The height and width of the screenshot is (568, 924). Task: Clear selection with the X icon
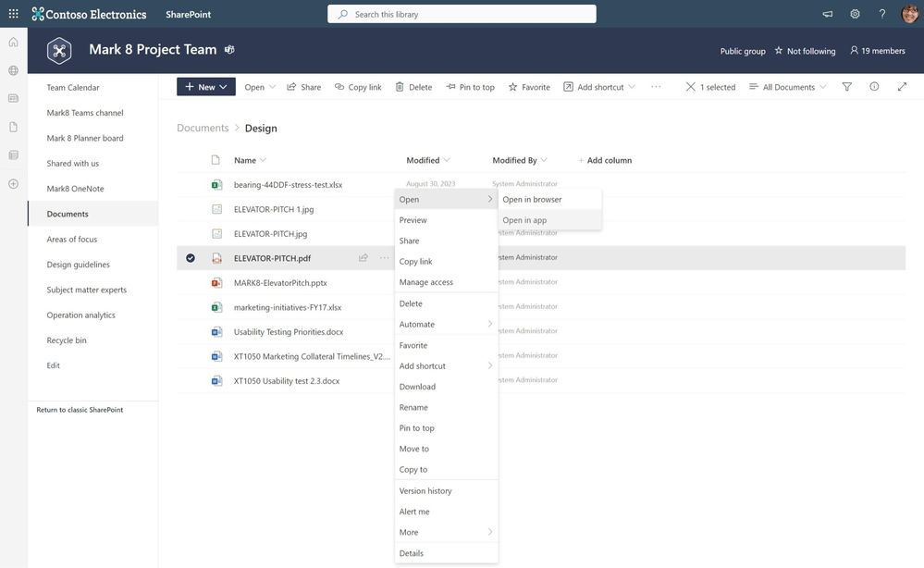point(690,87)
